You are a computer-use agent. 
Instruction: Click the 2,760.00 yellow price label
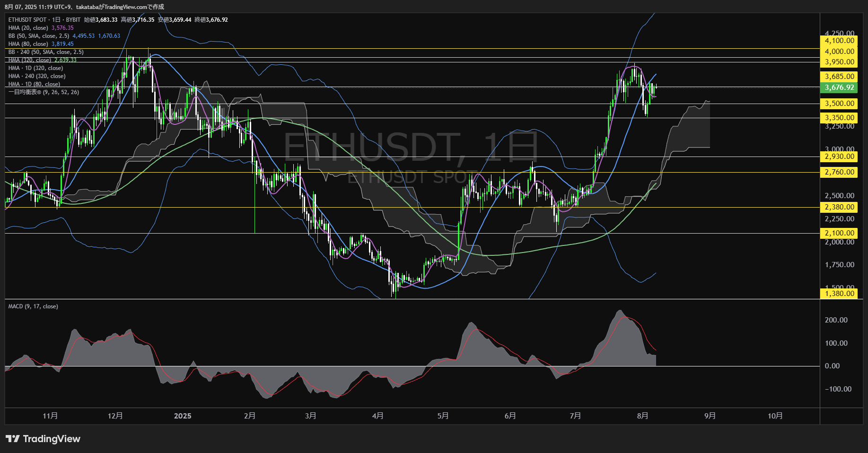click(x=840, y=172)
